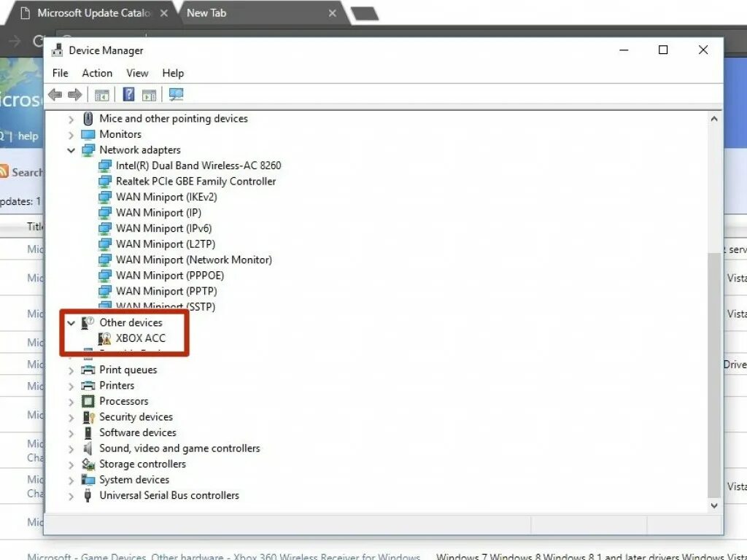The image size is (747, 560).
Task: Close the Microsoft Update Catalog tab
Action: coord(164,13)
